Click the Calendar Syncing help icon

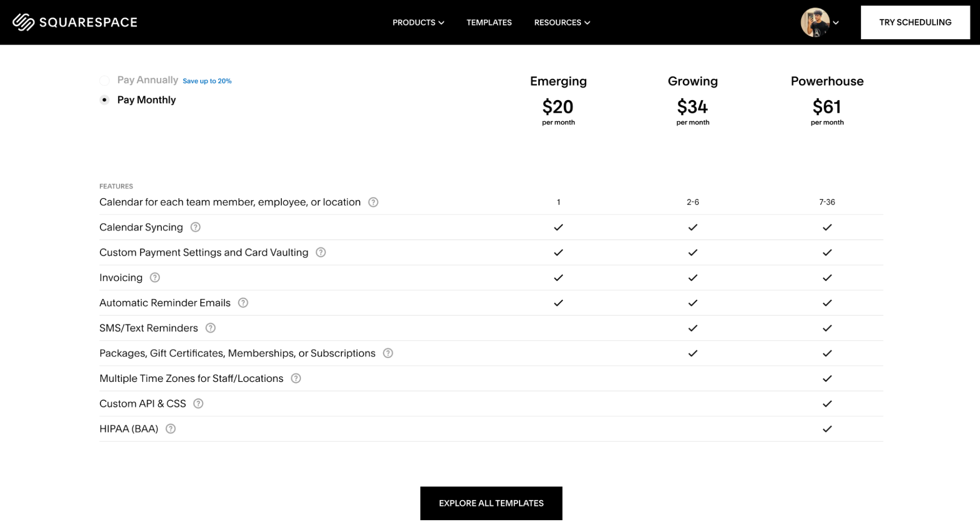tap(195, 227)
